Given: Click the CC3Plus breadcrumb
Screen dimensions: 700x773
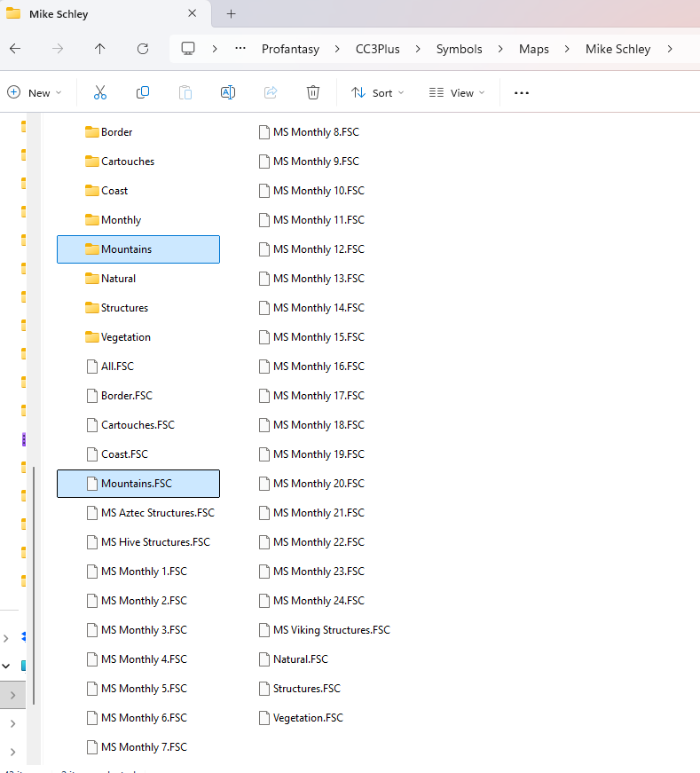Looking at the screenshot, I should click(x=379, y=49).
